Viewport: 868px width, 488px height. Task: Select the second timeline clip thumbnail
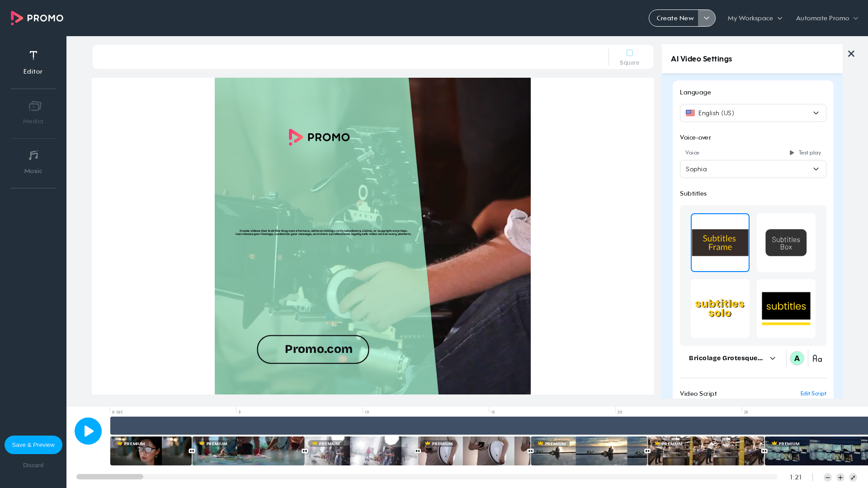pyautogui.click(x=248, y=451)
